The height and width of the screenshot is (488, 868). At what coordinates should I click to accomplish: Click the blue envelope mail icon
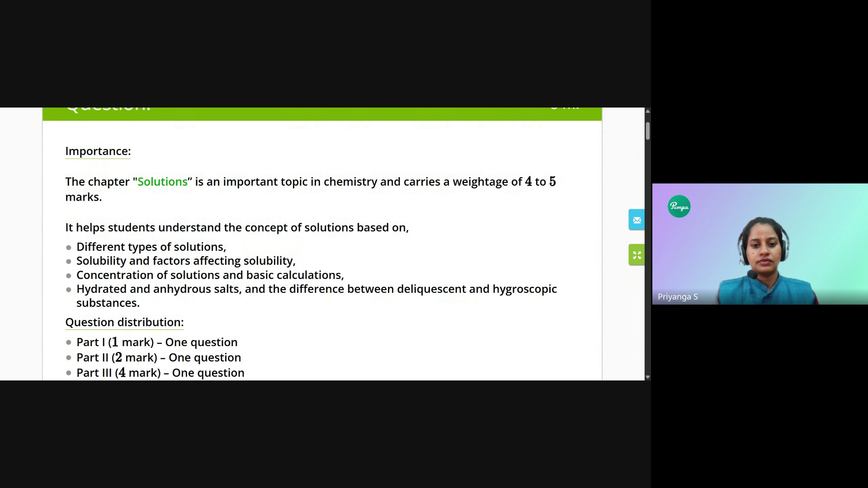pos(637,220)
